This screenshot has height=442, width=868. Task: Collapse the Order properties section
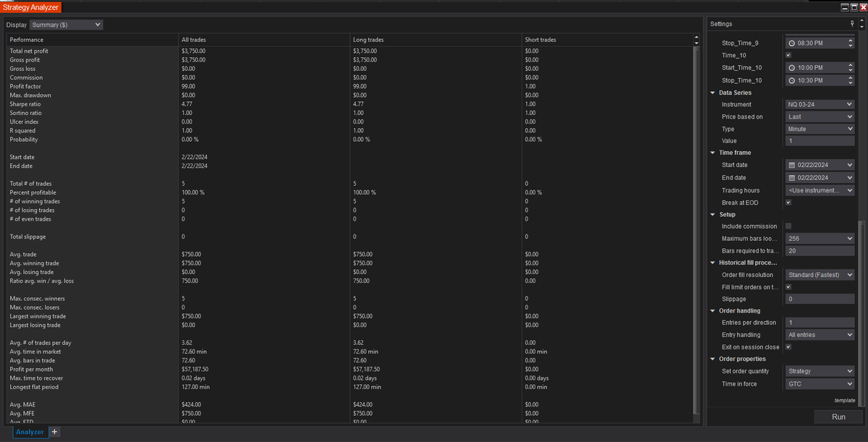712,359
